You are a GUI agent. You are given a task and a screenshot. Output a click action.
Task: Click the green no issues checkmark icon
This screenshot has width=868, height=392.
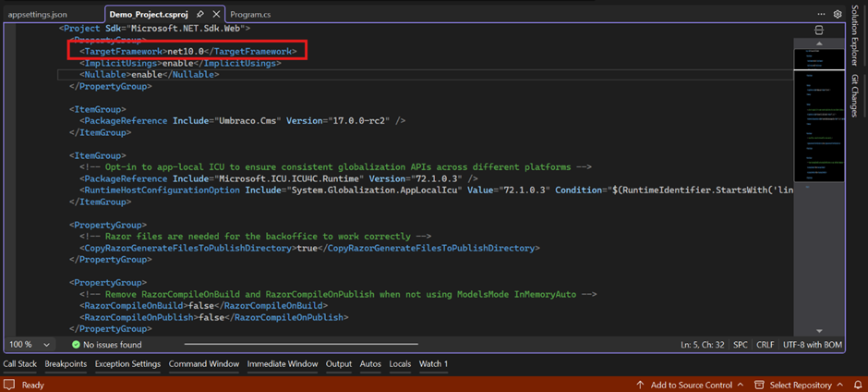click(77, 345)
